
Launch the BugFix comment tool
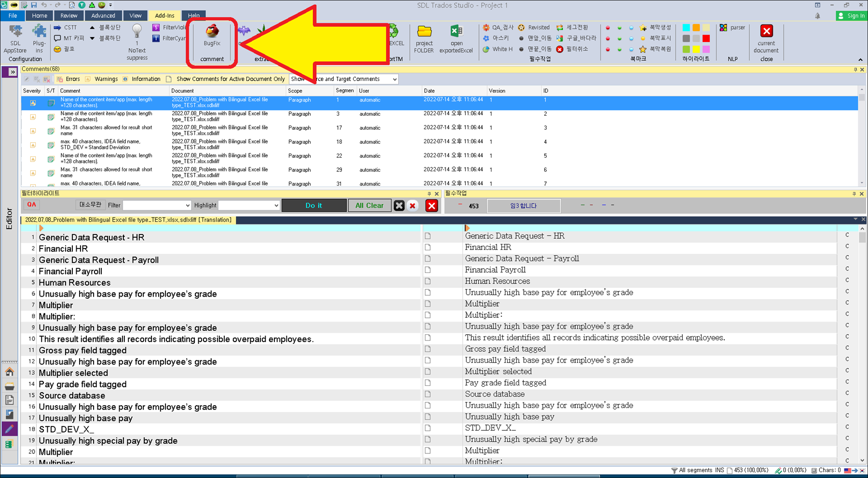click(212, 36)
